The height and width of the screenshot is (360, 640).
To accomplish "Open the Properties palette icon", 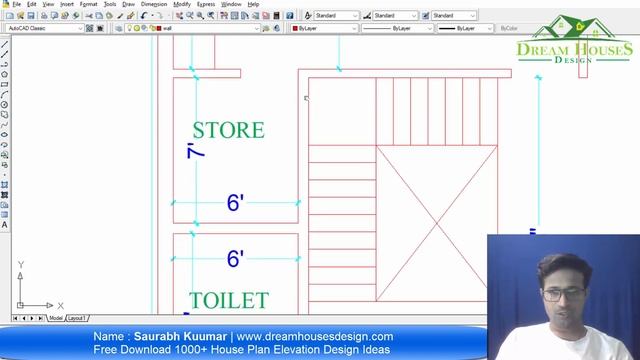I will tap(224, 16).
